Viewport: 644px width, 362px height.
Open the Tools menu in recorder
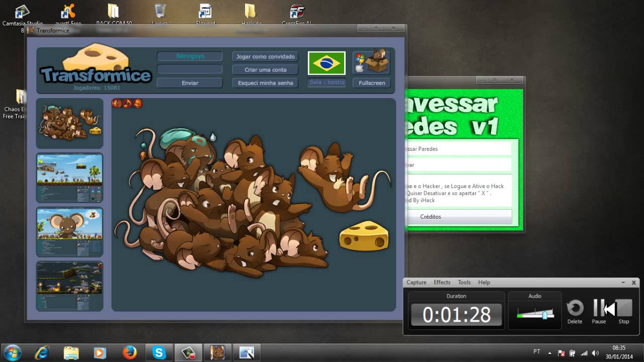pos(464,283)
